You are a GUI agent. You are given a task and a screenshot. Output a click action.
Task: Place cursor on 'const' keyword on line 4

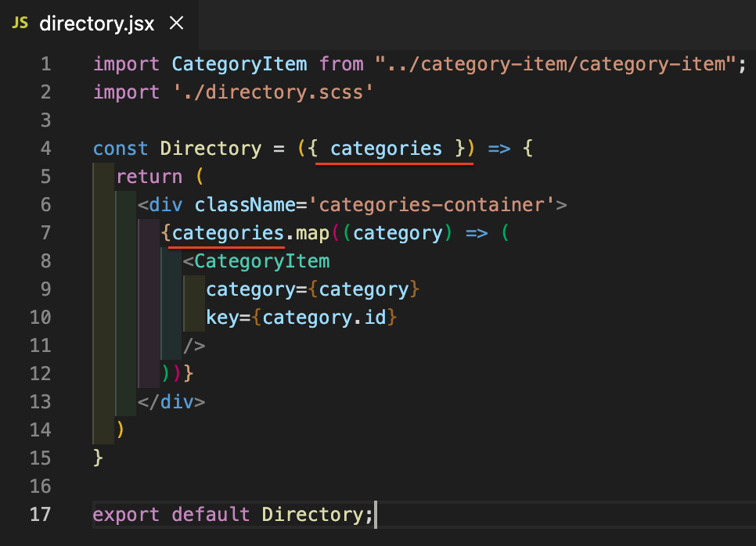tap(121, 149)
